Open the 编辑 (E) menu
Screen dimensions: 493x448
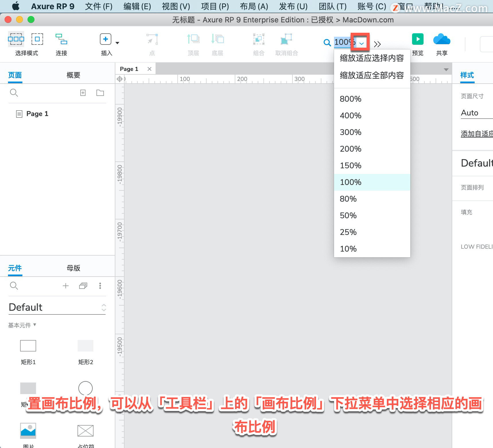click(137, 6)
